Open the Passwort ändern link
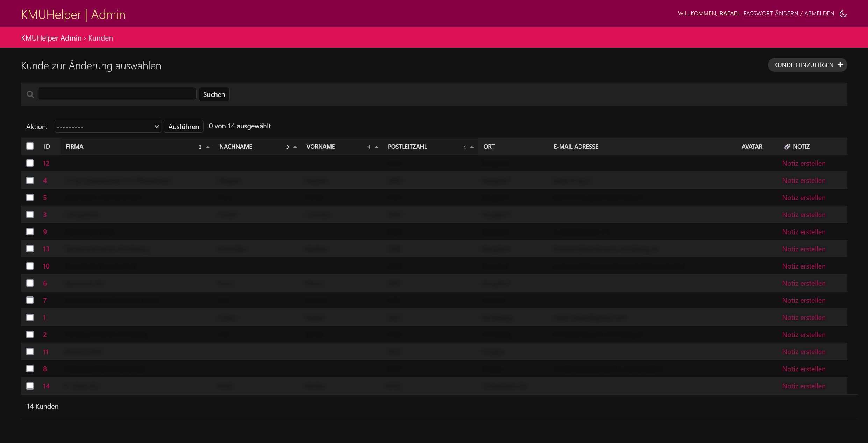This screenshot has width=868, height=443. point(770,13)
